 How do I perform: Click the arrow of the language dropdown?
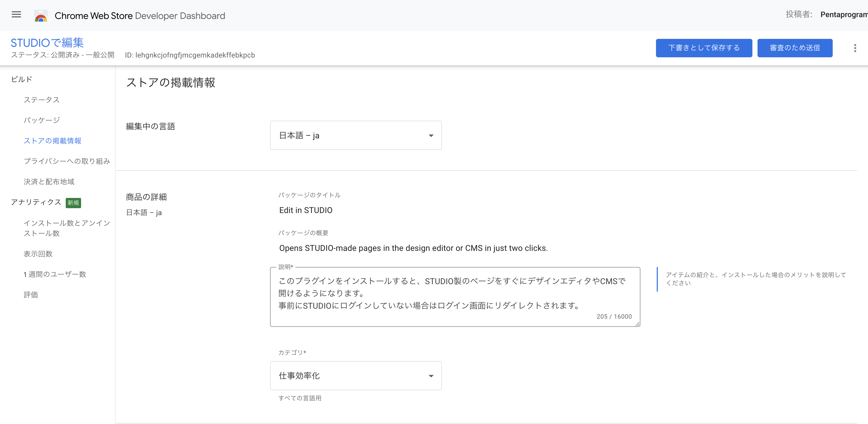[x=431, y=136]
